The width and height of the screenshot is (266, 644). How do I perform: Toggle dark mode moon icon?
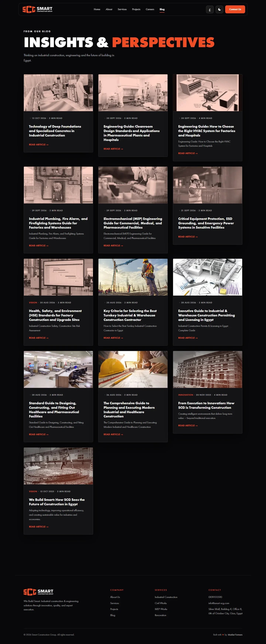click(219, 9)
